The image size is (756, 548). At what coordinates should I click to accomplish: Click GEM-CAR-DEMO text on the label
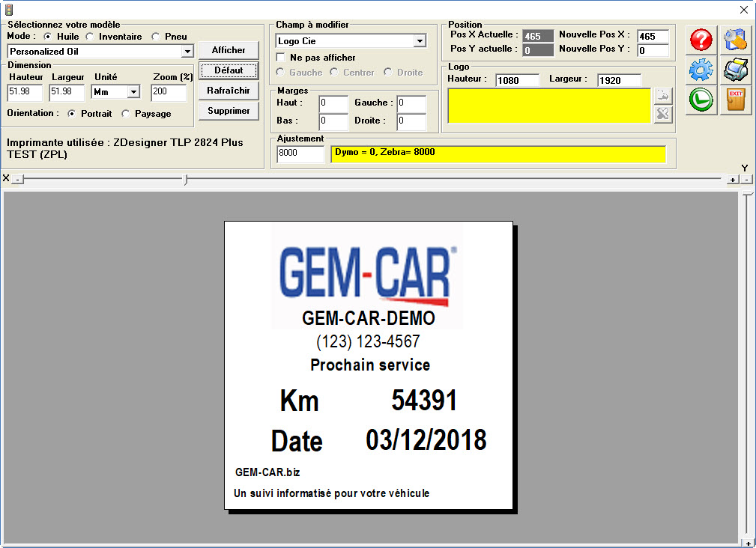coord(369,318)
